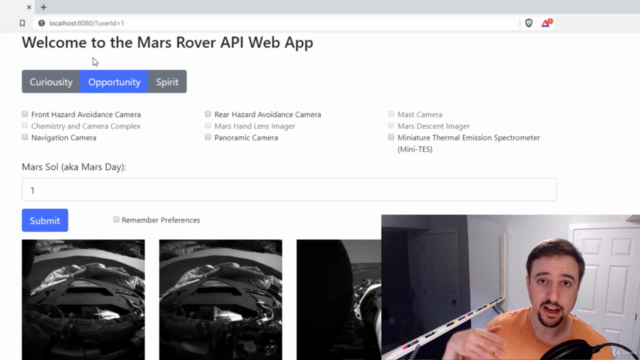The height and width of the screenshot is (360, 640).
Task: Click the site info icon beside localhost URL
Action: point(42,23)
